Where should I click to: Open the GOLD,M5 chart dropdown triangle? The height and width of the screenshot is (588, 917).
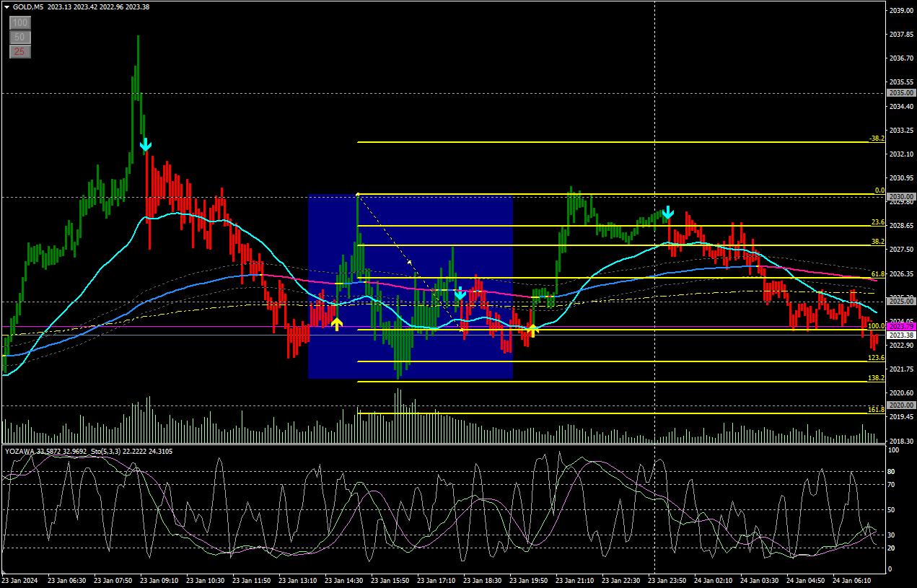pyautogui.click(x=6, y=6)
